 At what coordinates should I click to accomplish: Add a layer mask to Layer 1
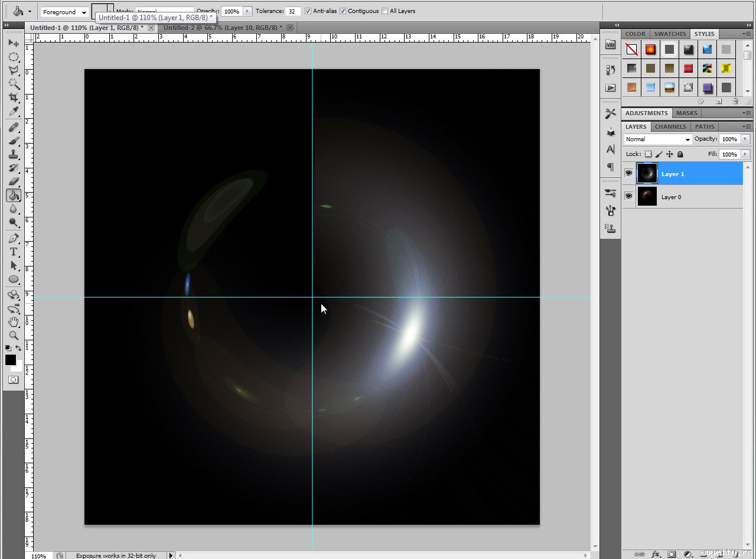coord(672,554)
